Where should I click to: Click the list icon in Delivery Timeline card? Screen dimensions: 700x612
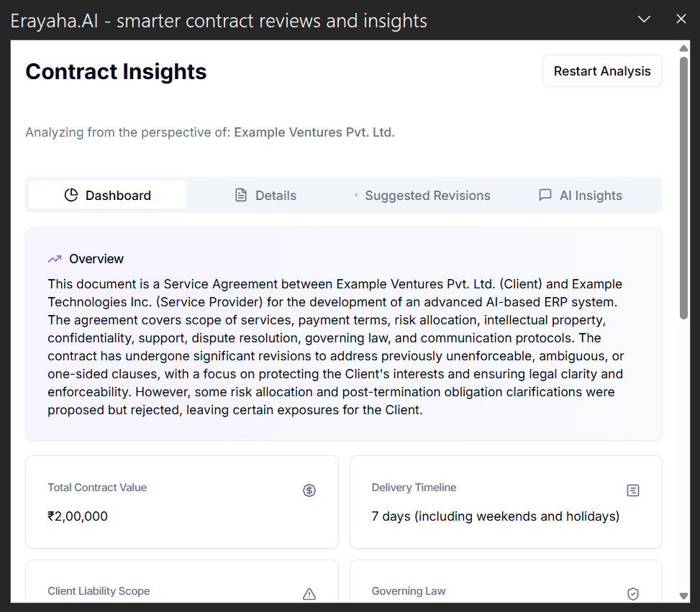633,490
